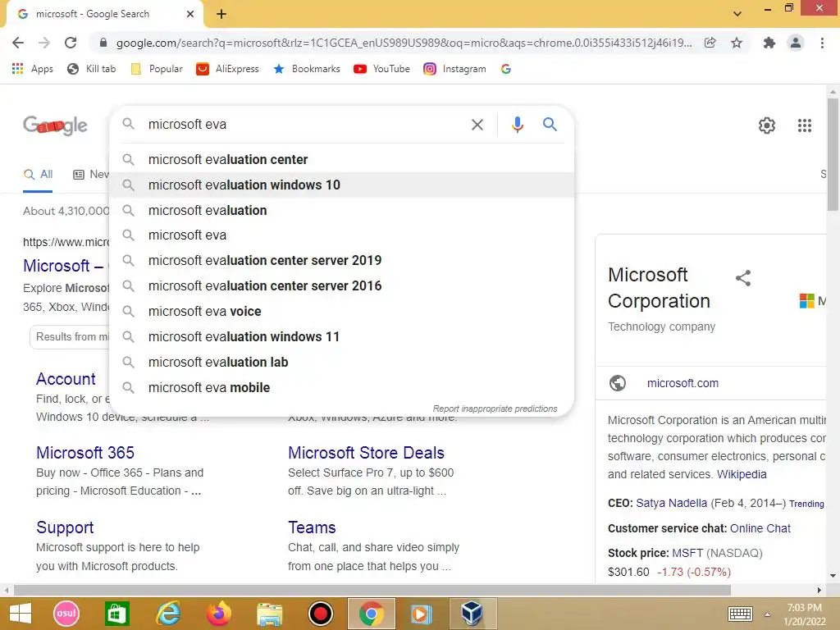Open MSFT stock link

[x=687, y=554]
